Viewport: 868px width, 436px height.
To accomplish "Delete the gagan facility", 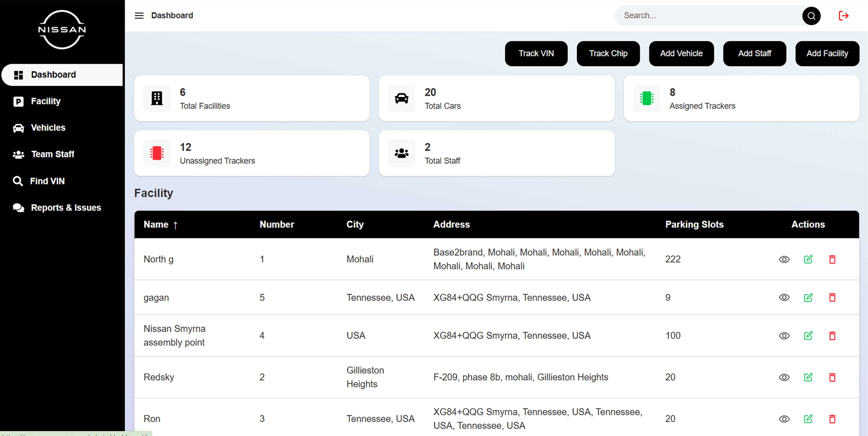I will coord(832,298).
